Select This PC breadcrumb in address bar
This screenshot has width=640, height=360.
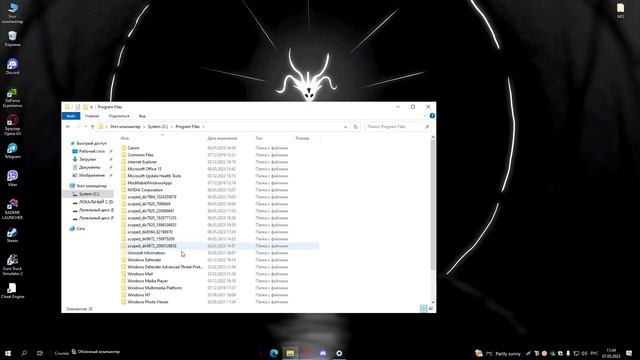click(x=125, y=127)
